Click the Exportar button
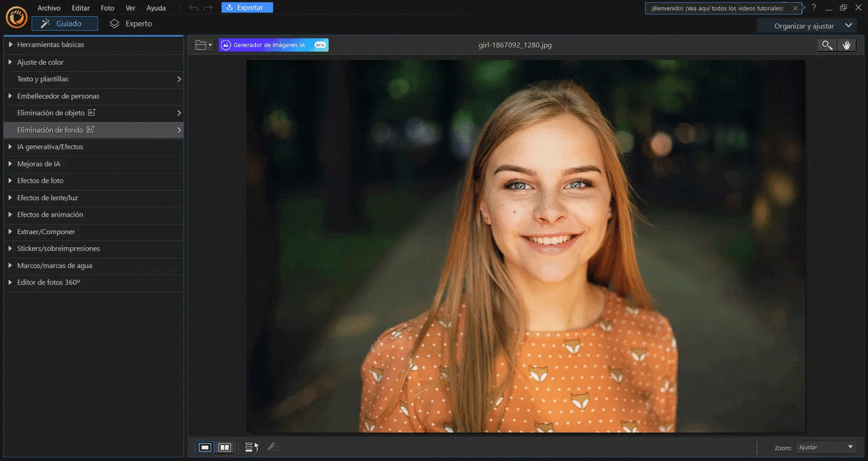 tap(247, 8)
